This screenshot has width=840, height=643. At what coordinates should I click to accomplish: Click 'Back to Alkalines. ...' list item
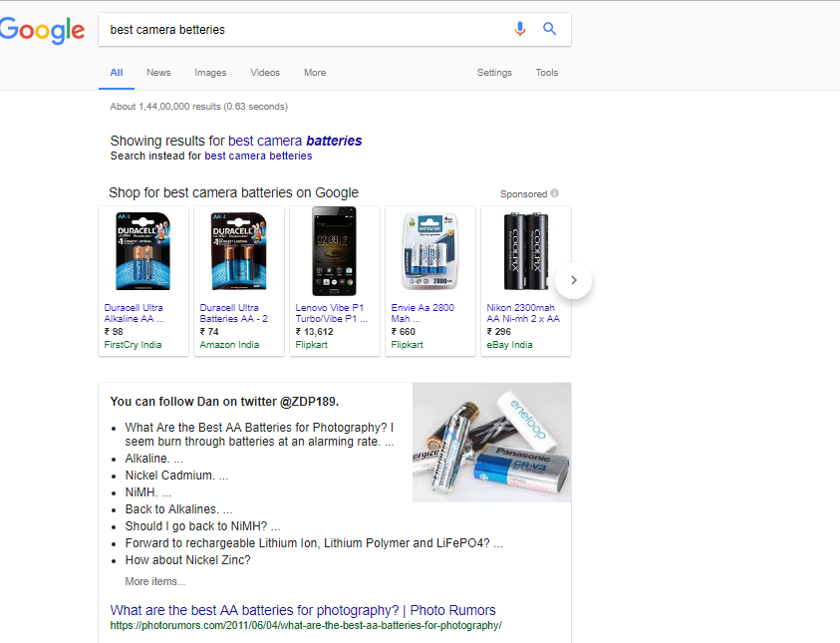tap(179, 509)
